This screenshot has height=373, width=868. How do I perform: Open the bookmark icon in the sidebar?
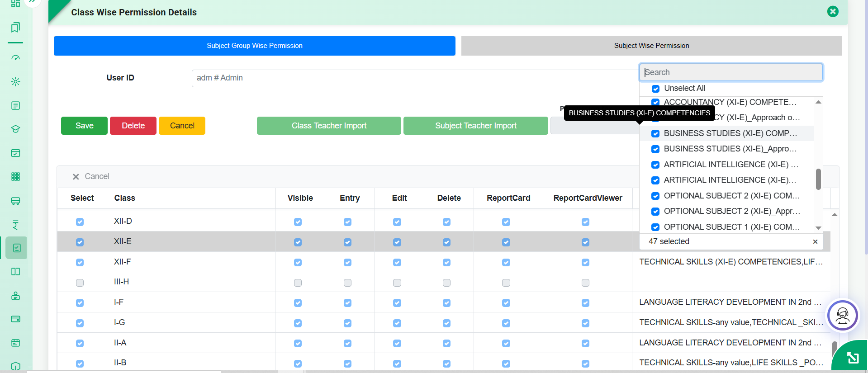tap(15, 28)
